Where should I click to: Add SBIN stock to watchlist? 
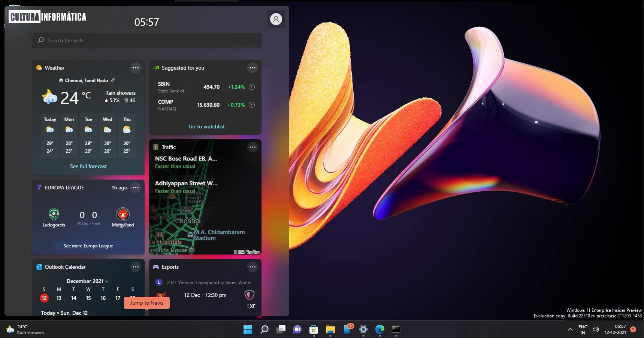coord(252,87)
